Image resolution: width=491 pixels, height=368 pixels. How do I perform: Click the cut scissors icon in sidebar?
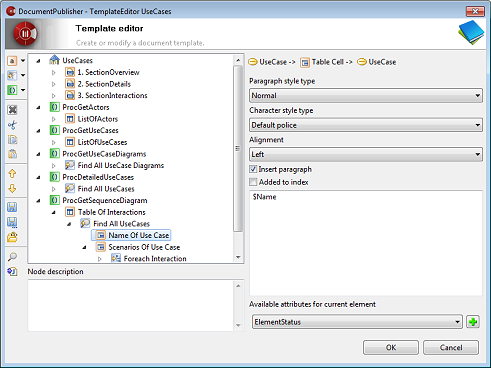pyautogui.click(x=12, y=125)
